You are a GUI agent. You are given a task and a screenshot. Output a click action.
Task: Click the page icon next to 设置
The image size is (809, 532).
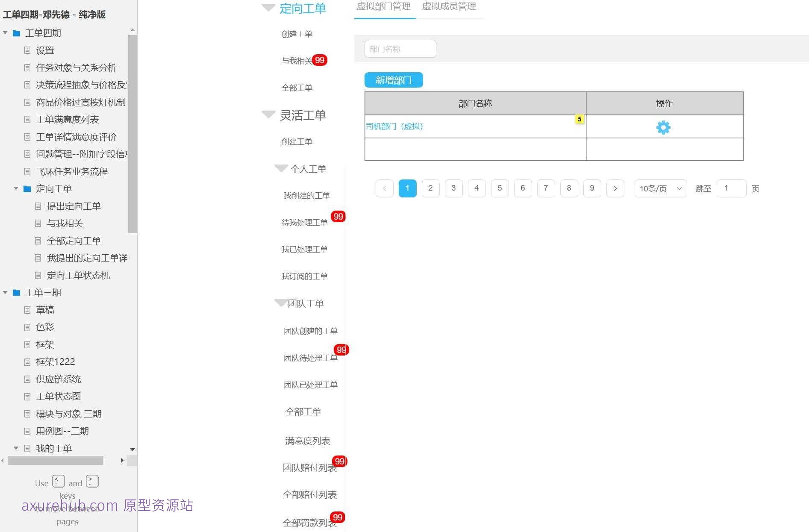tap(27, 50)
